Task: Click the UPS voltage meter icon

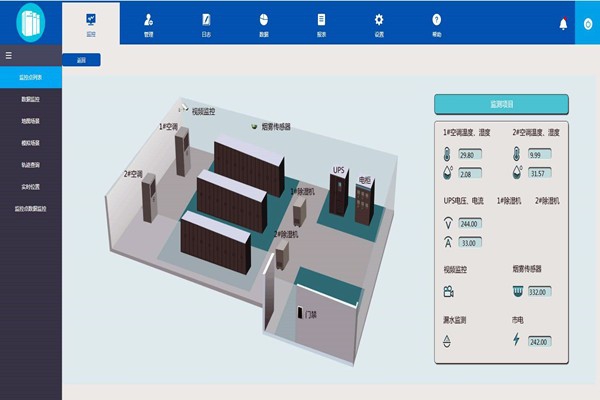Action: [x=447, y=223]
